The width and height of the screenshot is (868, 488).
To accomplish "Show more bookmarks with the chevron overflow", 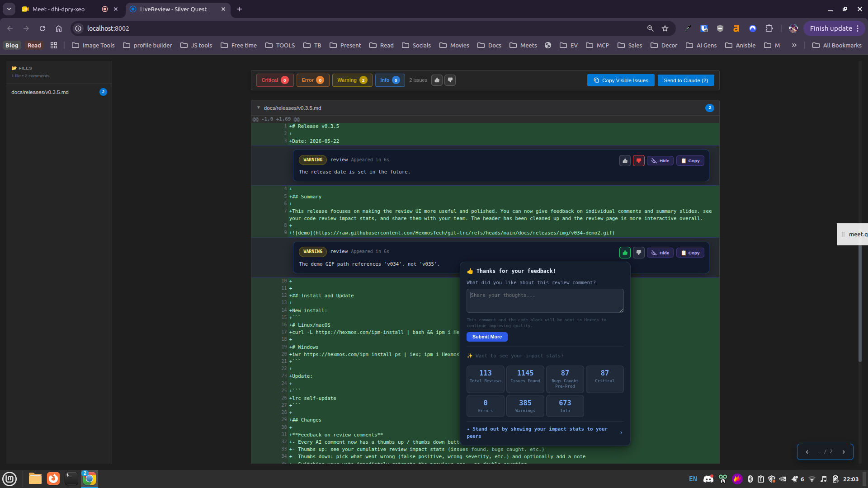I will coord(794,45).
